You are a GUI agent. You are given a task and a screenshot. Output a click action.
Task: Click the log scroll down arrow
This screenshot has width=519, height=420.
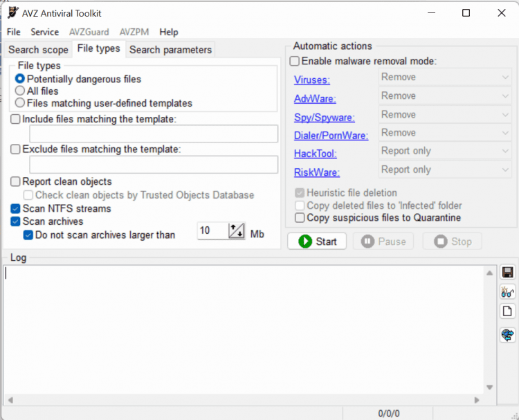coord(490,387)
